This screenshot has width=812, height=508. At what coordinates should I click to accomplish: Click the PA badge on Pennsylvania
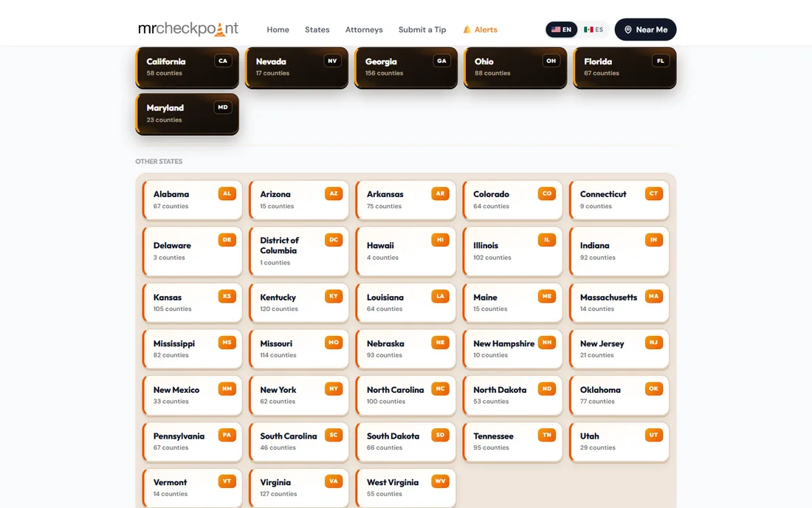[x=227, y=435]
